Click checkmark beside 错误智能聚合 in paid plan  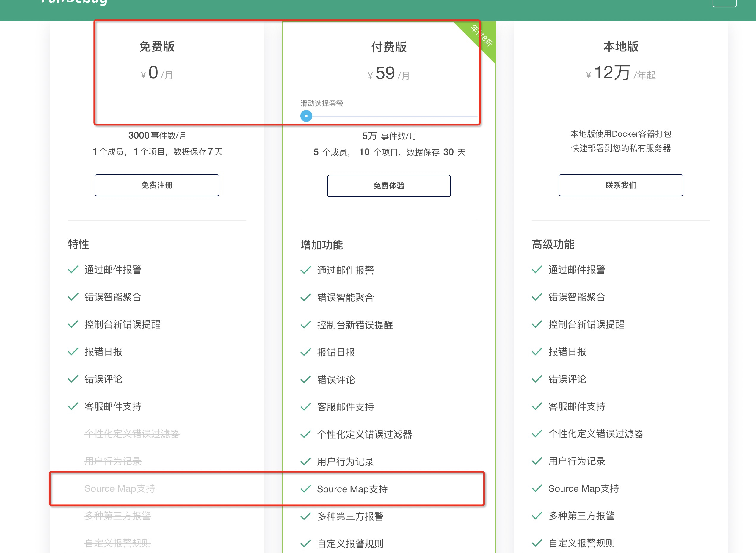(305, 297)
